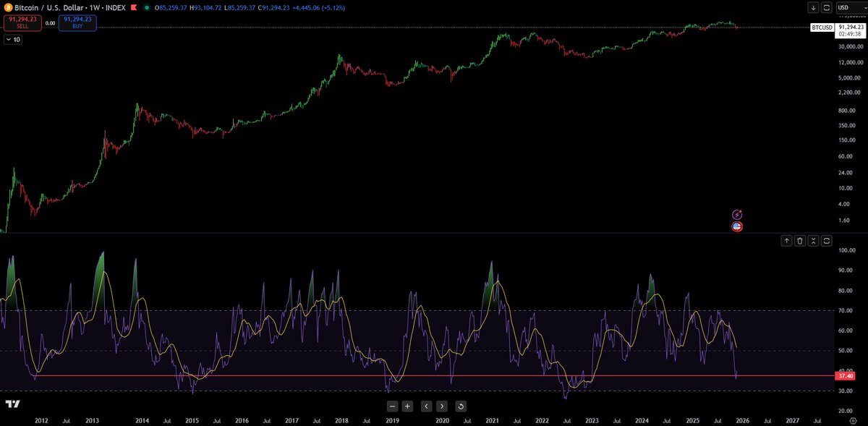This screenshot has width=868, height=426.
Task: Click the download/export chart icon top right
Action: pos(813,7)
